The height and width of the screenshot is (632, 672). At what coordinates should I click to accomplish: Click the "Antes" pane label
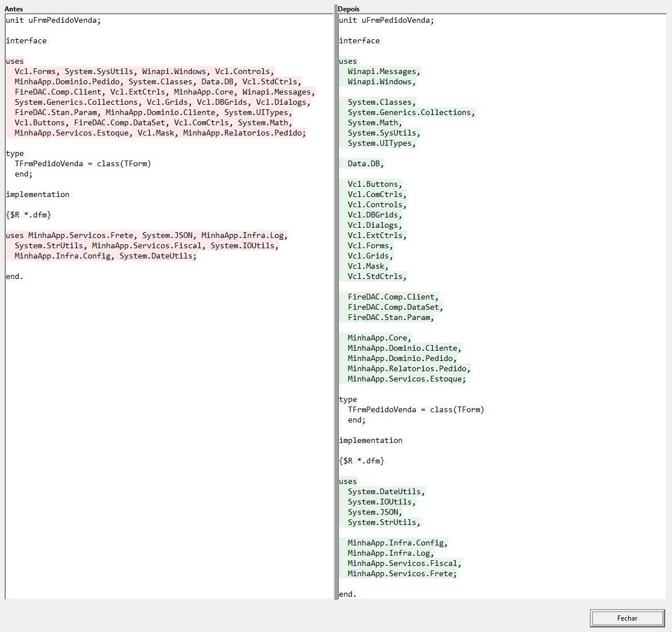point(14,9)
